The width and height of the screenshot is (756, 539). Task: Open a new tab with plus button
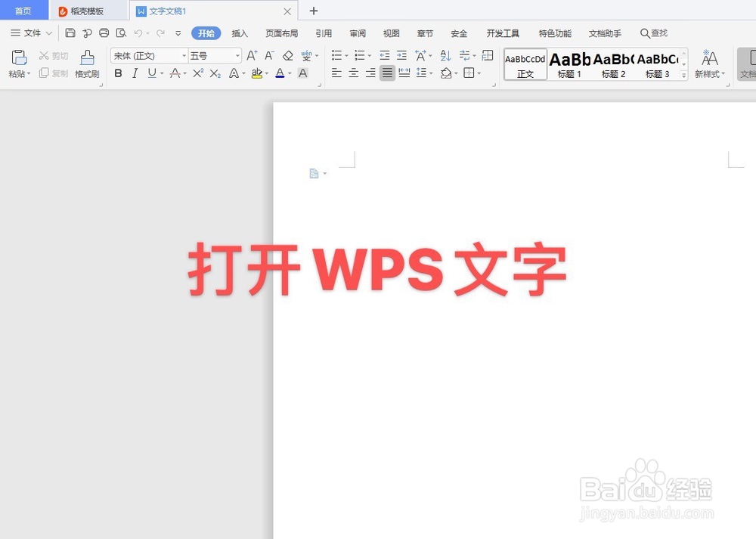point(314,11)
